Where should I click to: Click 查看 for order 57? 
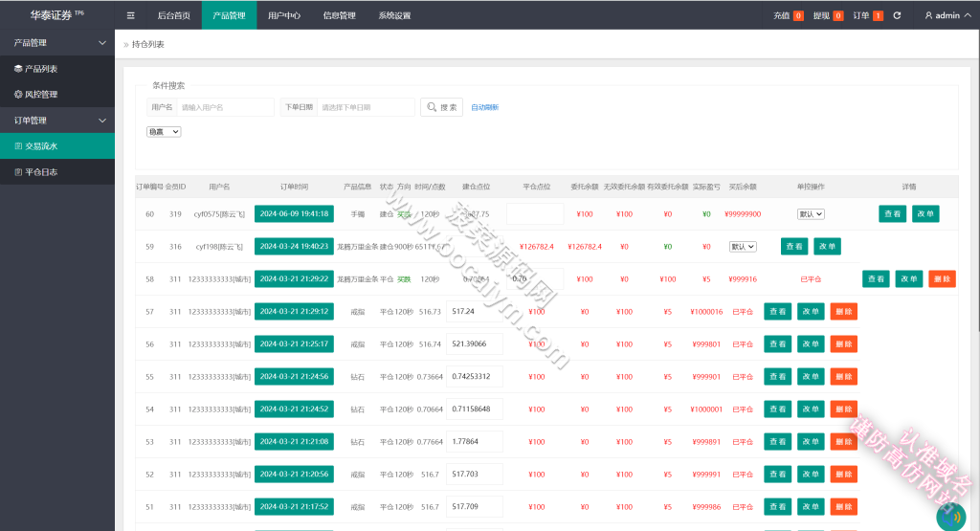777,312
